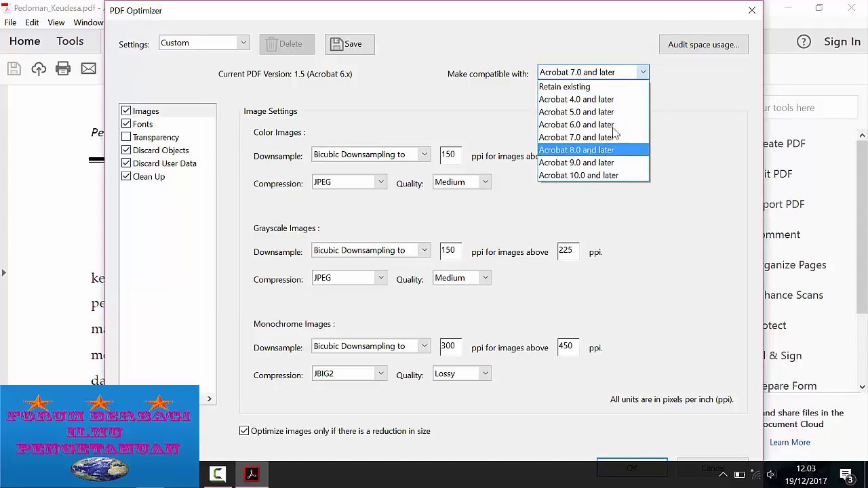This screenshot has height=488, width=868.
Task: Click the email envelope icon
Action: [x=88, y=68]
